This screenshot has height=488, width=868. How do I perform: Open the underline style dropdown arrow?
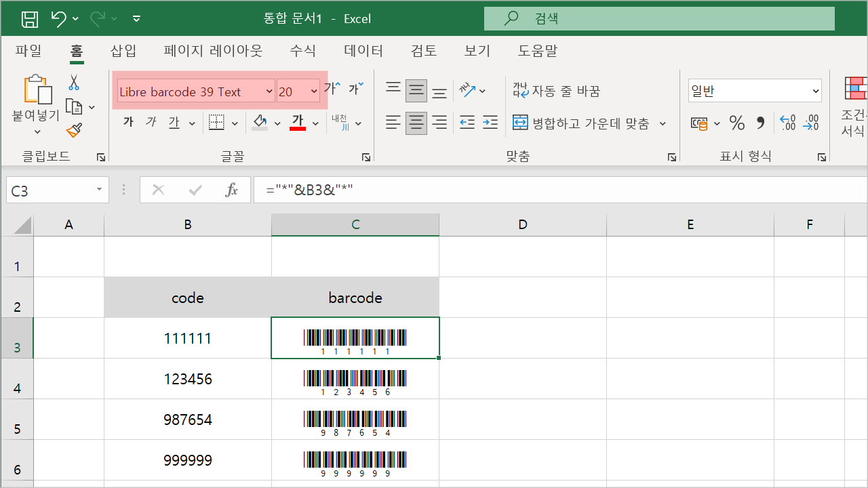(192, 123)
